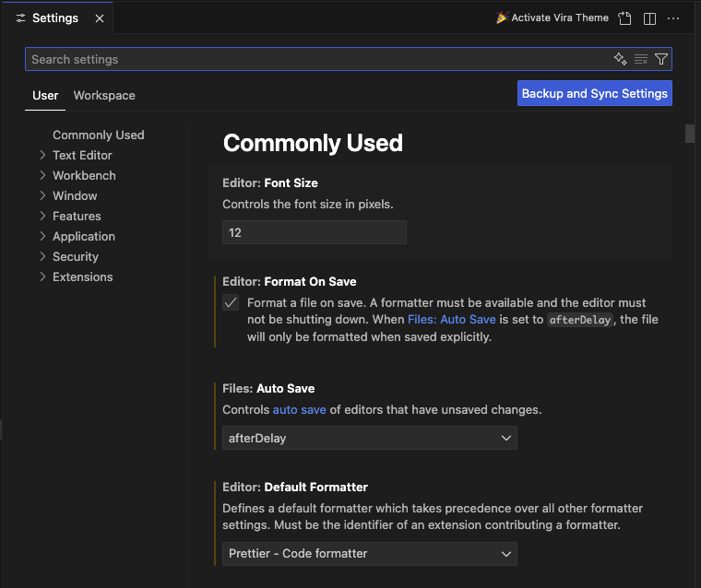Screen dimensions: 701x588
Task: Close the Settings tab
Action: click(x=100, y=18)
